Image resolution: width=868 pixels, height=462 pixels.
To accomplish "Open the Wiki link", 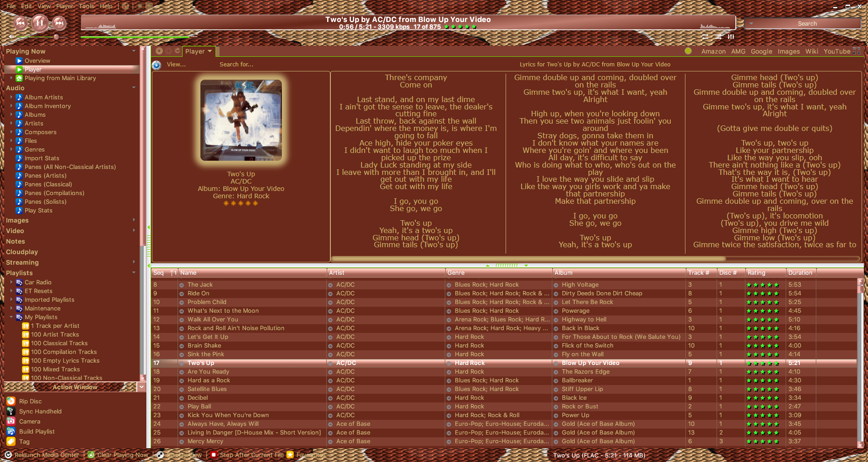I will pyautogui.click(x=812, y=51).
